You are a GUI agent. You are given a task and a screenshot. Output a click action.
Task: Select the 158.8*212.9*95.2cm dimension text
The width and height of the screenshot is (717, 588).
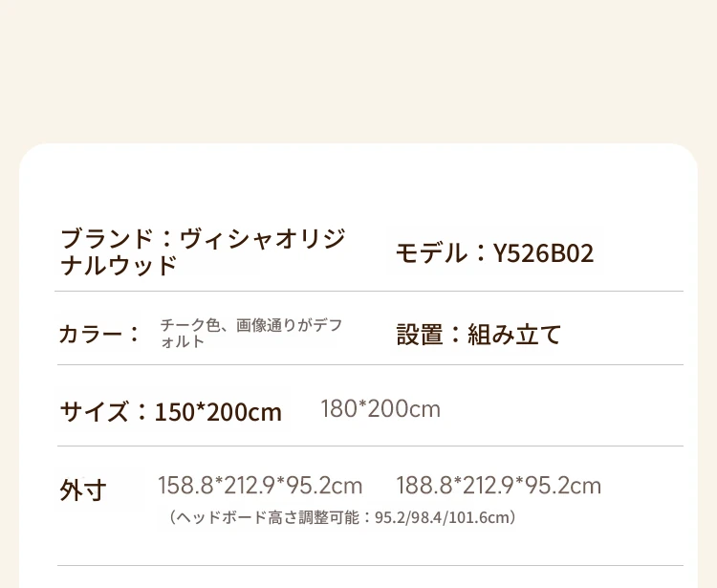260,486
